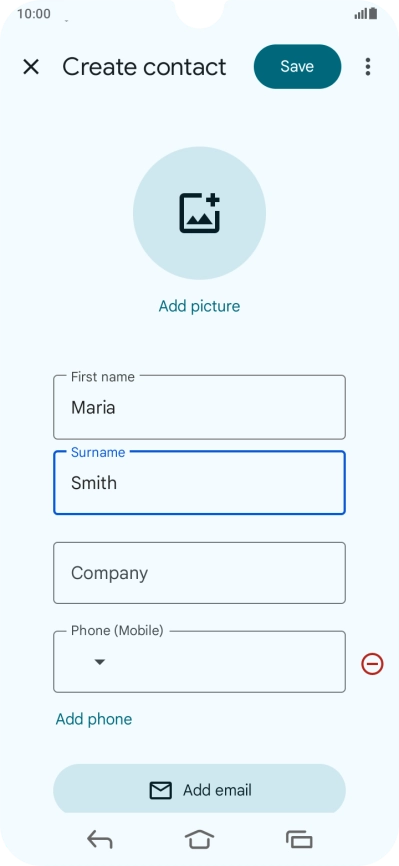Select the Surname field containing Smith

pyautogui.click(x=200, y=483)
